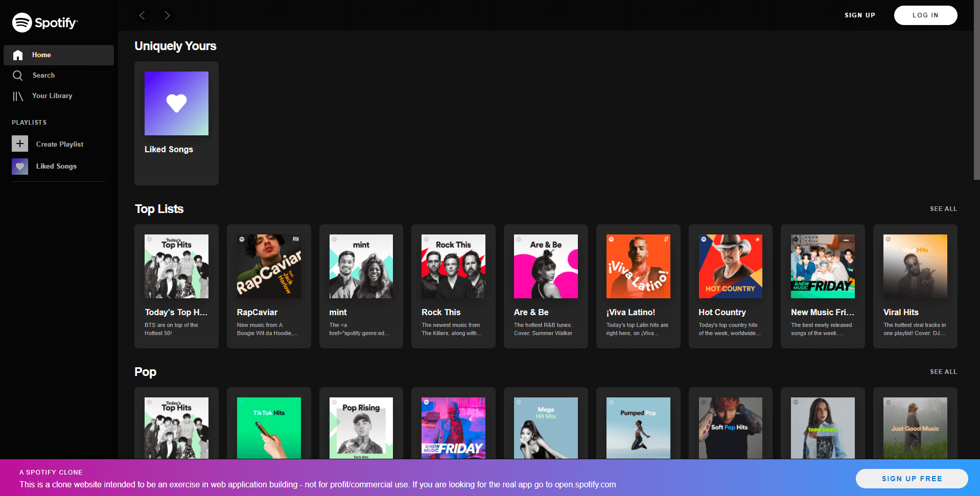The image size is (980, 496).
Task: Go forward with the right arrow
Action: 167,15
